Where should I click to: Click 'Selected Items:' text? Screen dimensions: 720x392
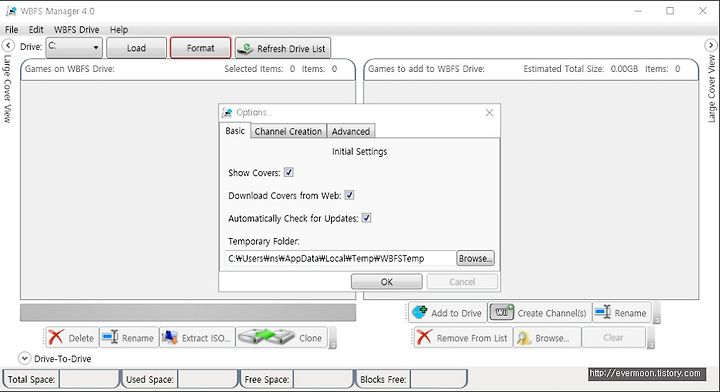coord(253,69)
